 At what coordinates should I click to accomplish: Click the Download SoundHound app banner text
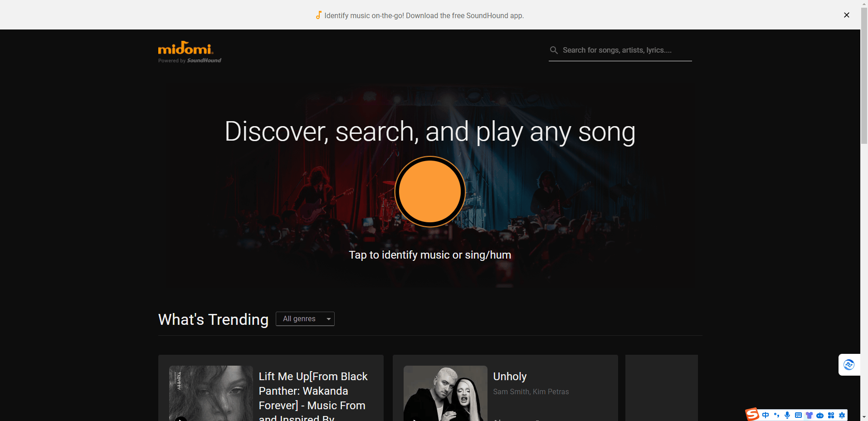[x=424, y=15]
